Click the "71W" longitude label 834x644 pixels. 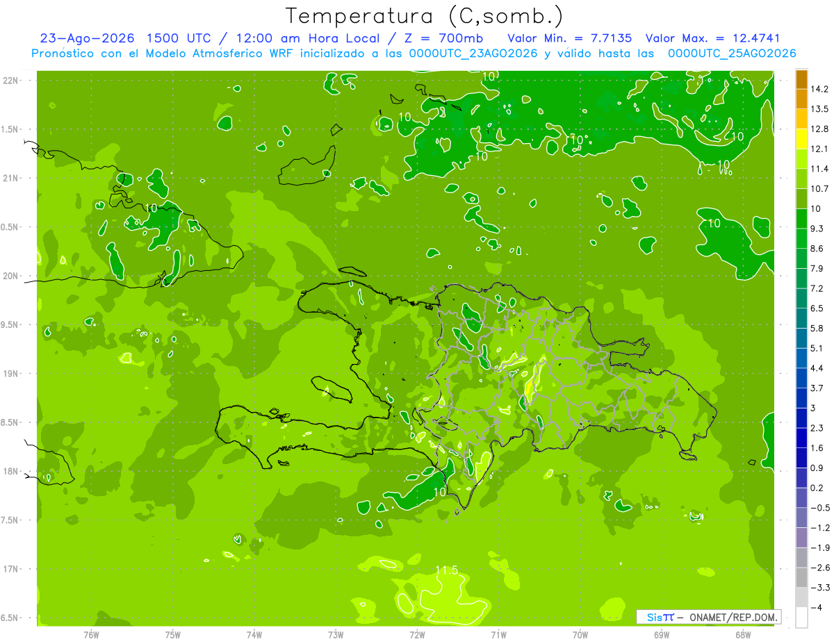point(498,635)
